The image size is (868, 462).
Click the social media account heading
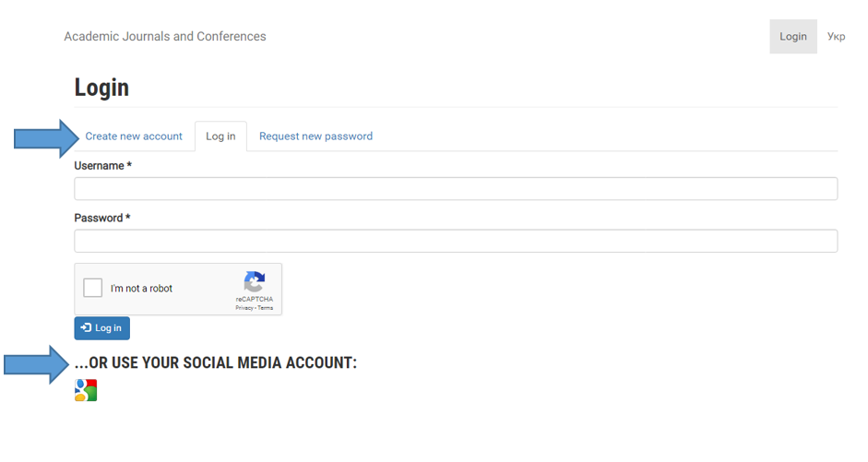[216, 363]
